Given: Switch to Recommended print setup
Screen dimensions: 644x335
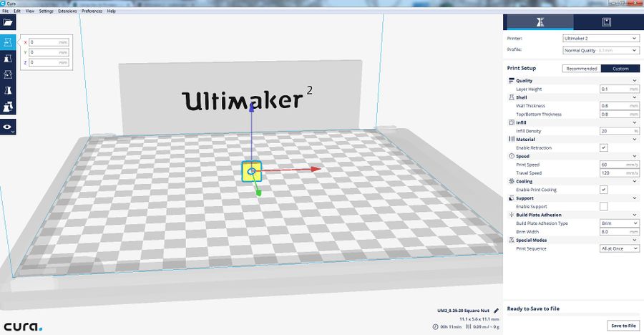Looking at the screenshot, I should click(x=582, y=69).
